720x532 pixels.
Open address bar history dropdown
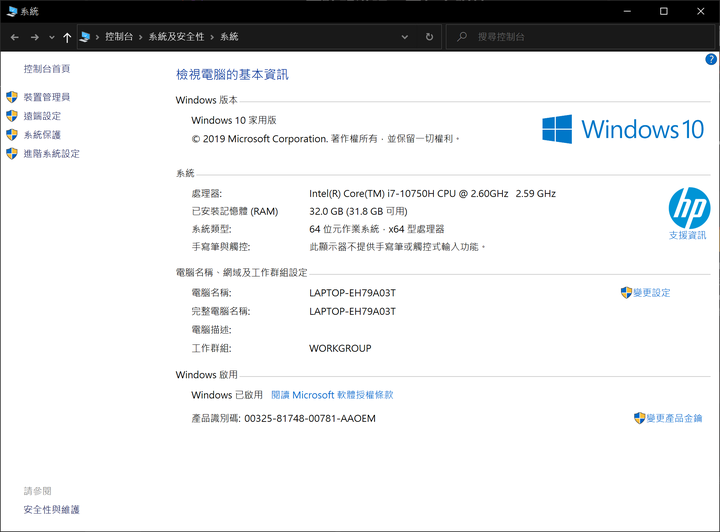(x=405, y=37)
